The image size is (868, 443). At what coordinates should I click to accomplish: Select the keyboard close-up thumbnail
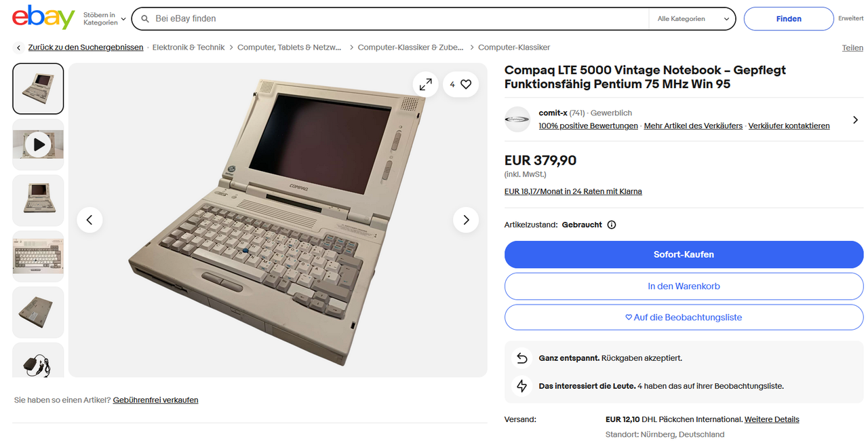pos(38,256)
